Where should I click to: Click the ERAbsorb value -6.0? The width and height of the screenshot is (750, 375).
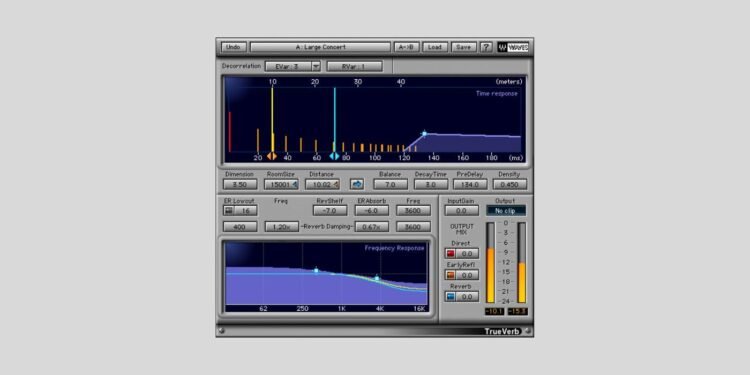372,210
